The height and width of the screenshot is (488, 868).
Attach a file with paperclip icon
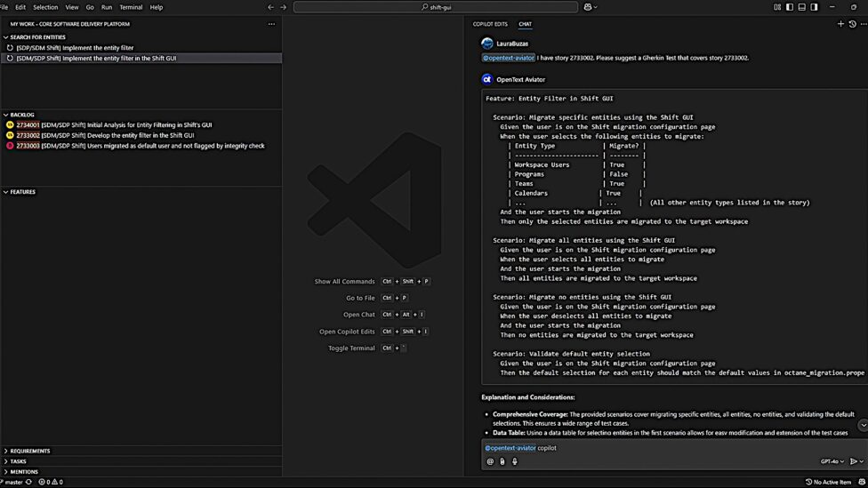coord(502,461)
